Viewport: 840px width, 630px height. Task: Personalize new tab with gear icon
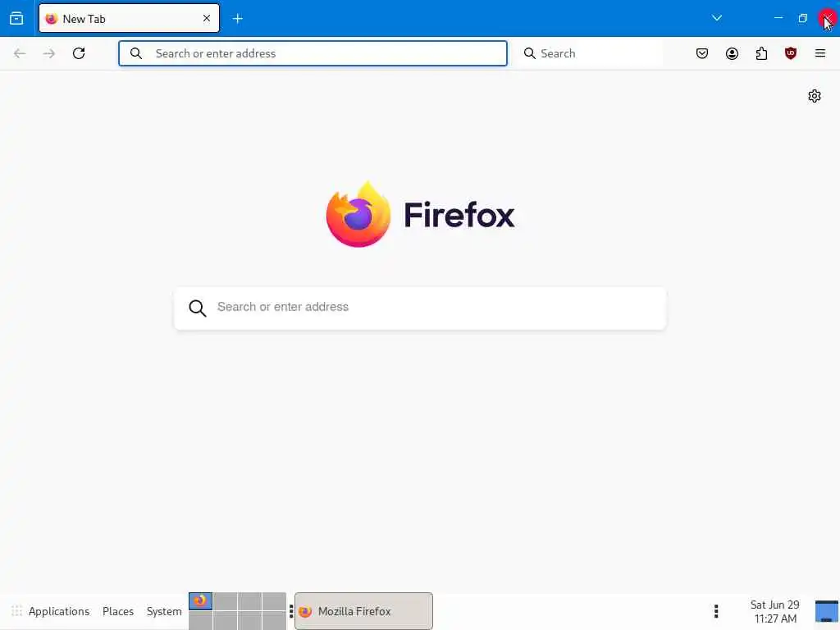[815, 96]
